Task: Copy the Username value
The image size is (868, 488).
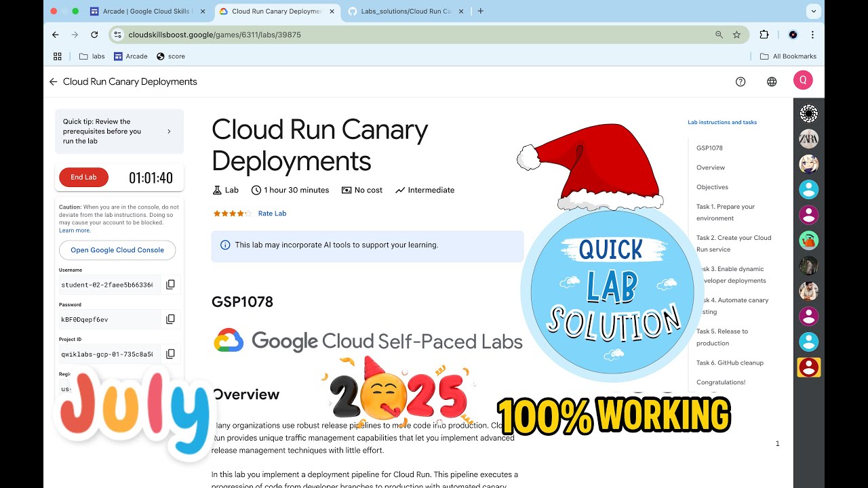Action: (171, 285)
